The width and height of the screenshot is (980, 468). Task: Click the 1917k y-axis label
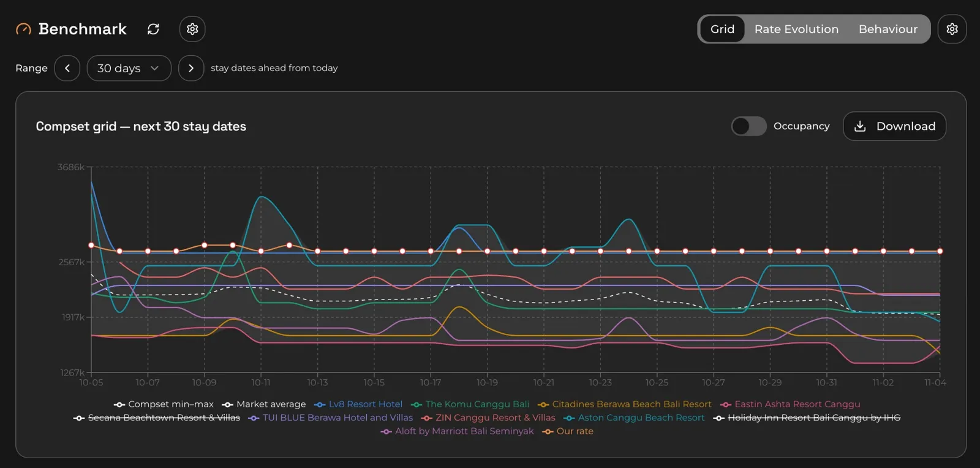click(x=73, y=317)
